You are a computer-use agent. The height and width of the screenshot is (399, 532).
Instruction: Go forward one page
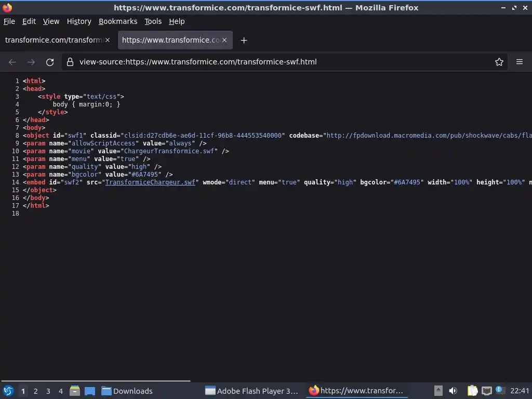[x=31, y=62]
